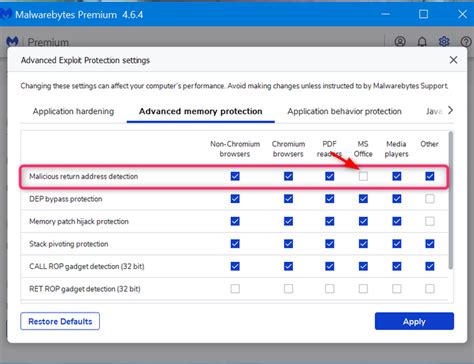Click the Media players column header
This screenshot has width=474, height=364.
click(x=396, y=149)
